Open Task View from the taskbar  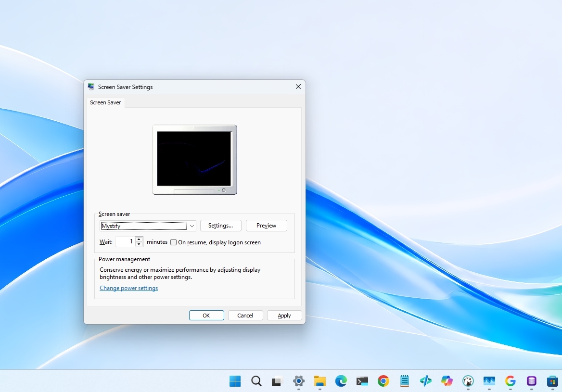(277, 381)
